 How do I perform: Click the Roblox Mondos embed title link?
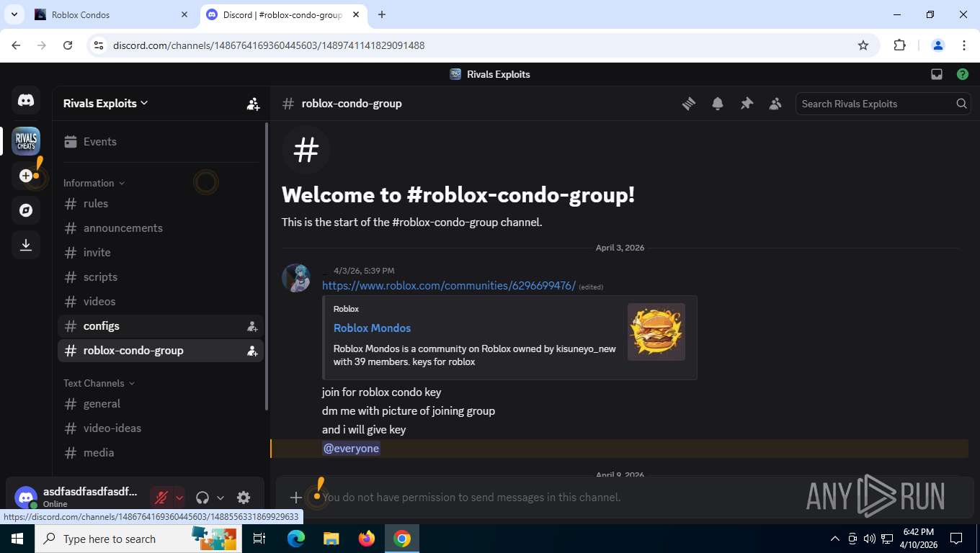click(x=372, y=328)
